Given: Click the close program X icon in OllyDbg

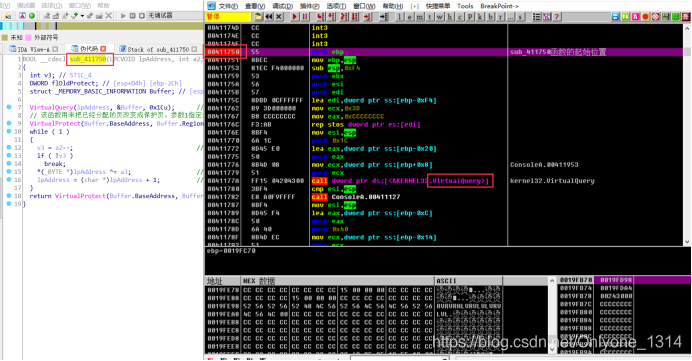Looking at the screenshot, I should (278, 17).
